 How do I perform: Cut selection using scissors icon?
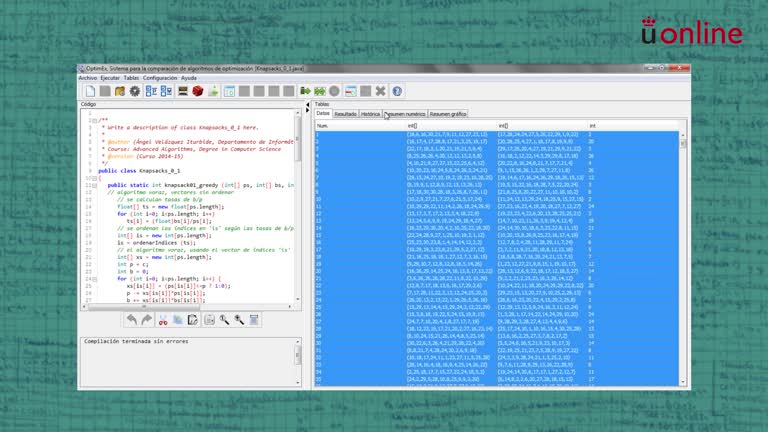point(163,320)
